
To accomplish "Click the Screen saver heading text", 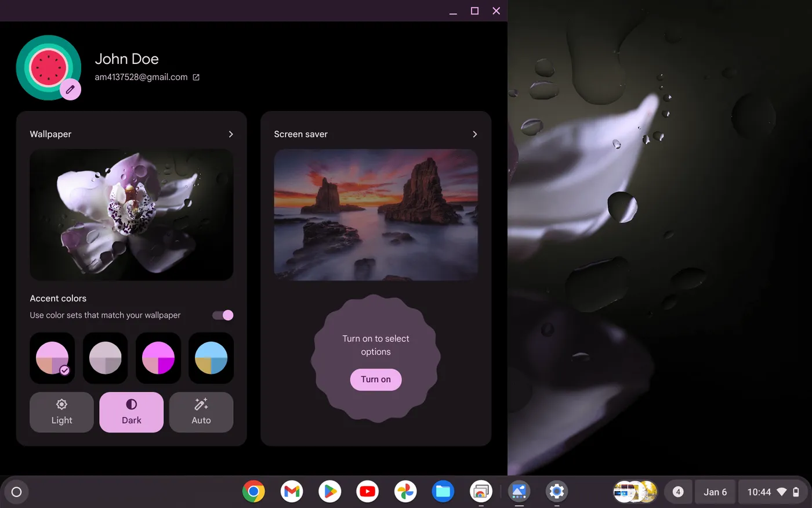I will pyautogui.click(x=300, y=134).
